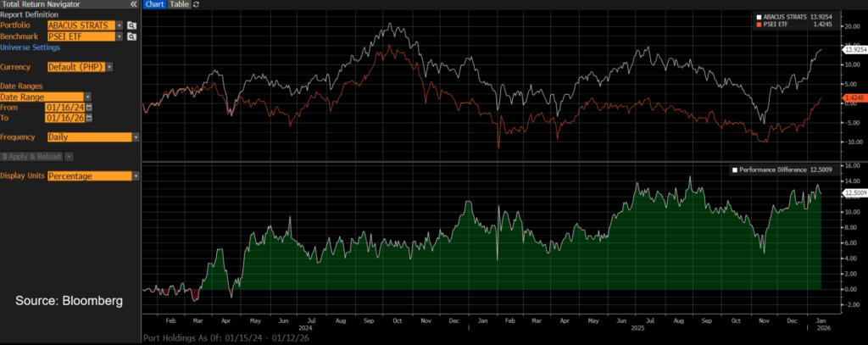
Task: Click the From date input field
Action: coord(65,107)
